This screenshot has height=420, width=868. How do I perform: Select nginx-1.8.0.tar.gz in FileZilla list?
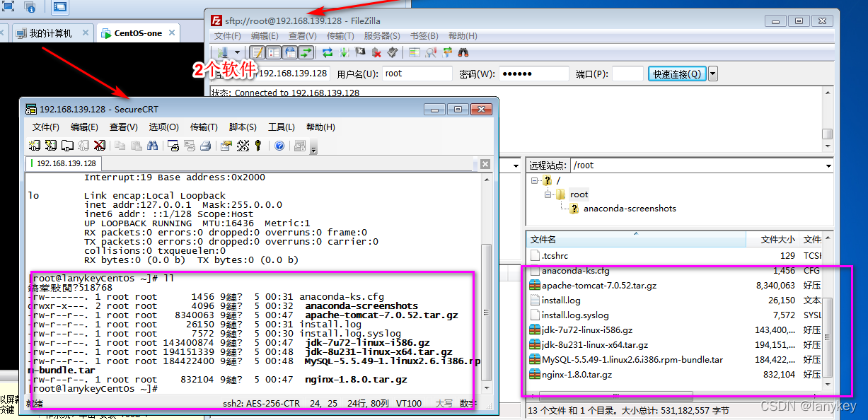pos(577,375)
